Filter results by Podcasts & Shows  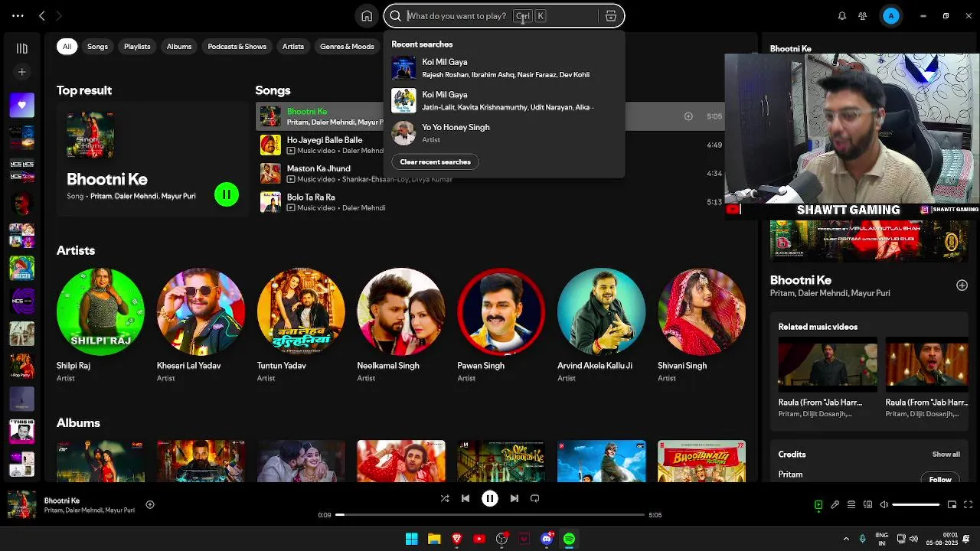[x=237, y=47]
